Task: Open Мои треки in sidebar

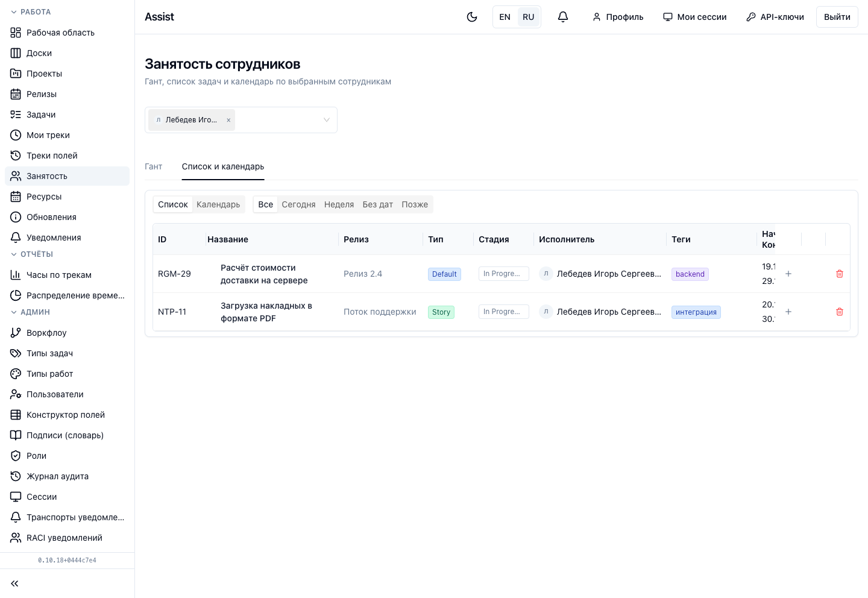Action: (x=67, y=135)
